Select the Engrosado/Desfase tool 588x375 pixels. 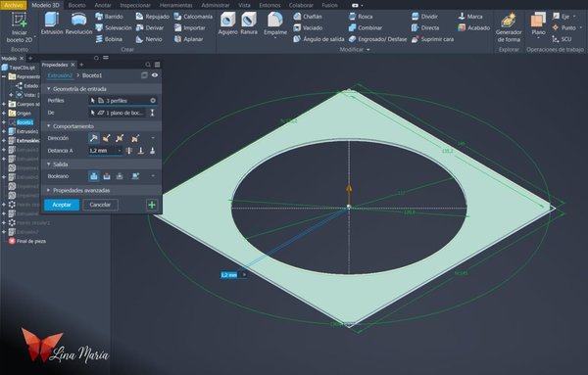click(x=377, y=39)
